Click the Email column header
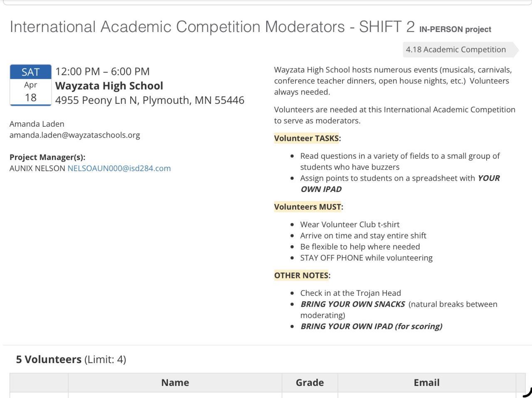 tap(426, 383)
